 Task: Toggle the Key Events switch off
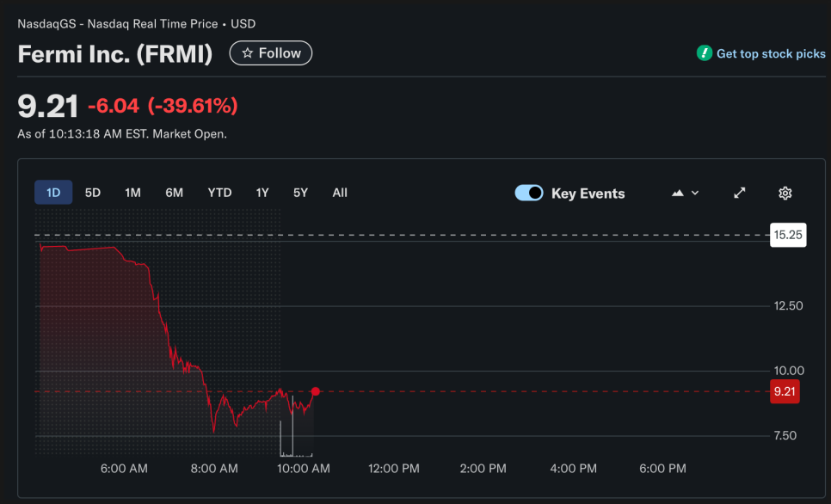[x=529, y=194]
